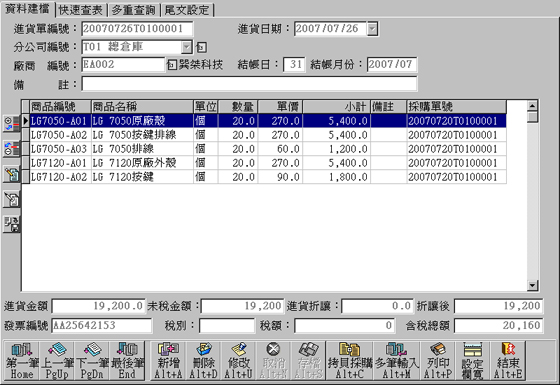Click the grid scrollbar up arrow
The image size is (560, 385).
click(x=532, y=106)
